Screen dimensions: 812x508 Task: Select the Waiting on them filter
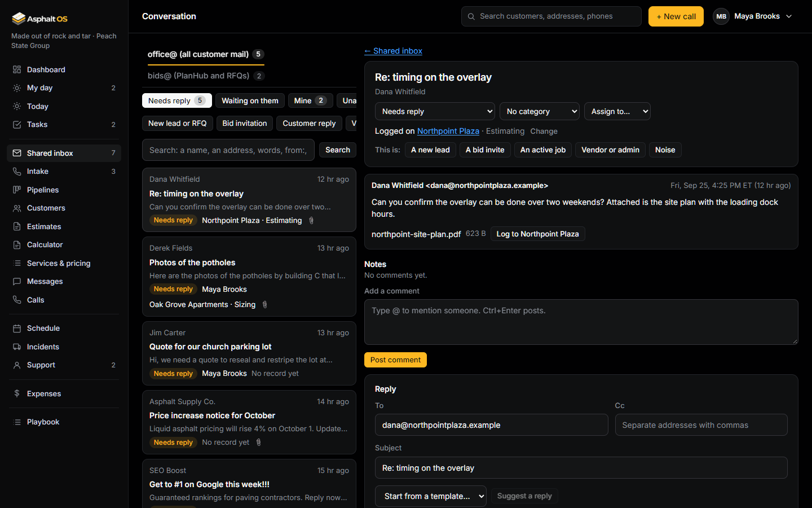(x=250, y=100)
